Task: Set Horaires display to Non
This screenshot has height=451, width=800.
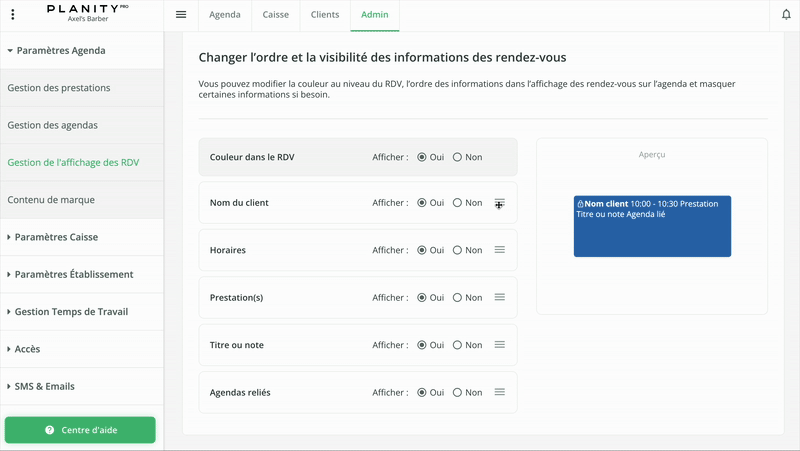Action: pos(458,250)
